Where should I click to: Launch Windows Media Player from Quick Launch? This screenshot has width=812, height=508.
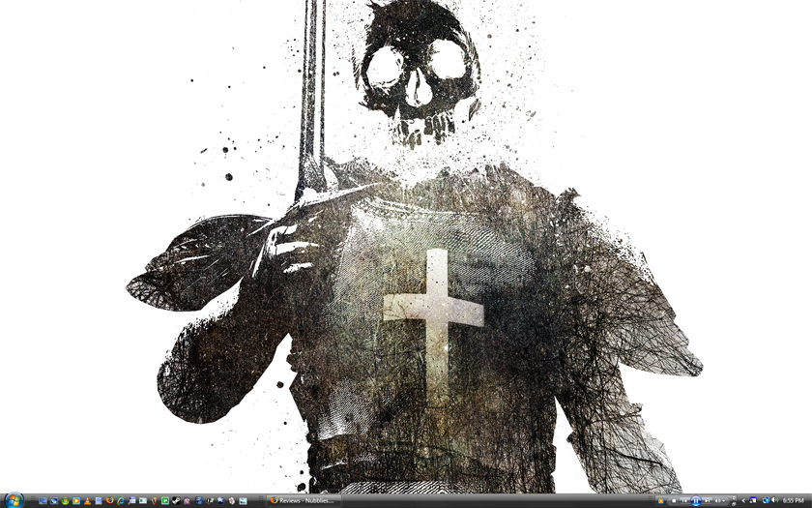pos(76,501)
